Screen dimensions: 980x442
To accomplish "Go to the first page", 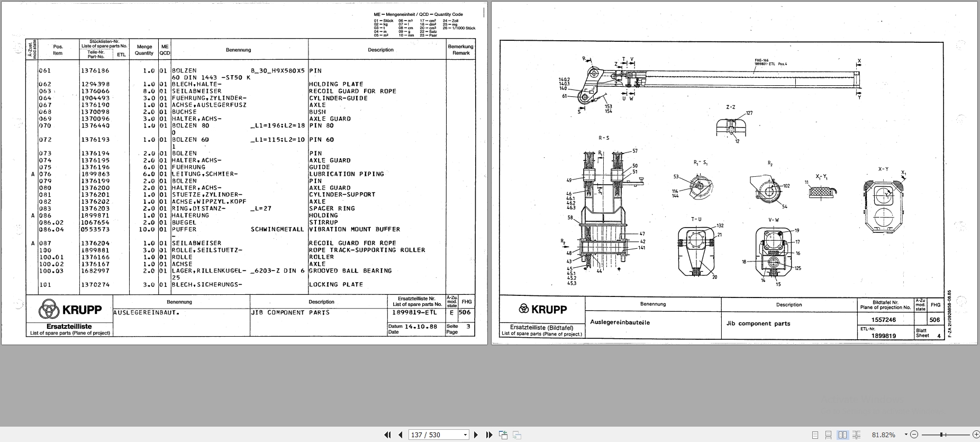I will pos(387,435).
